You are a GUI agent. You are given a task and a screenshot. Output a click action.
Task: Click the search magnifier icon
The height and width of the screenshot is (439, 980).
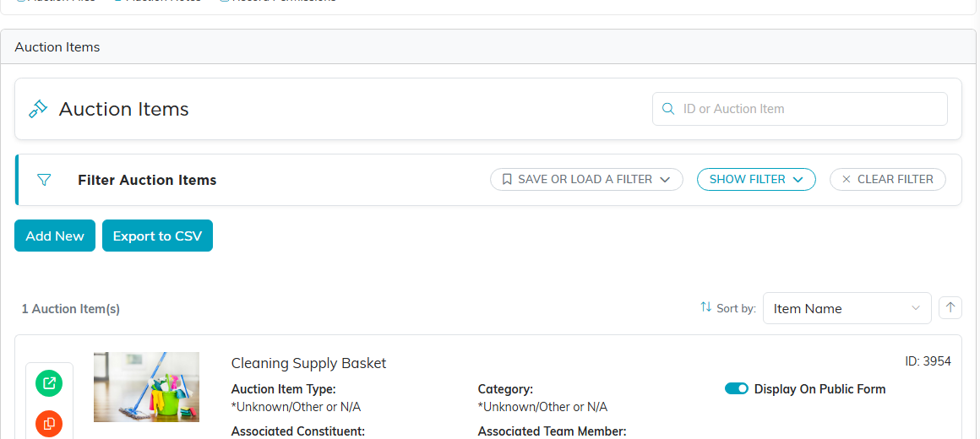pos(668,109)
